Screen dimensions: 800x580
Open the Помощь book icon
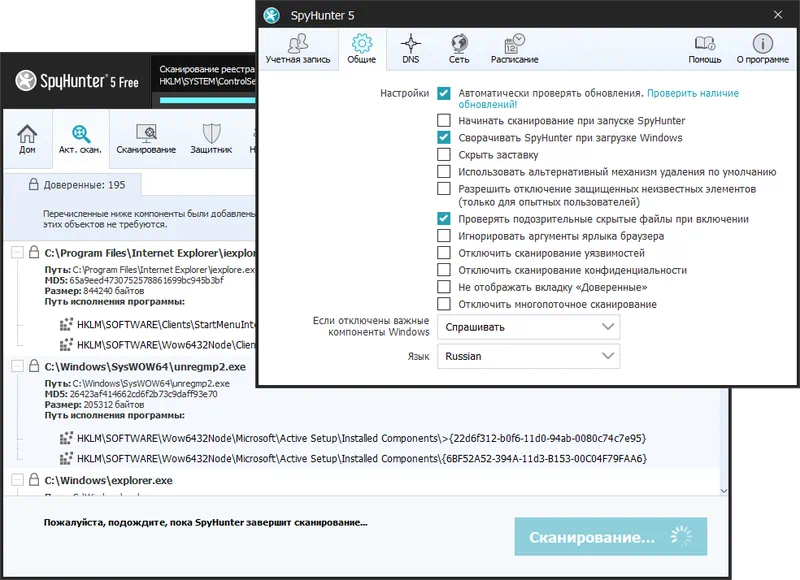tap(705, 49)
